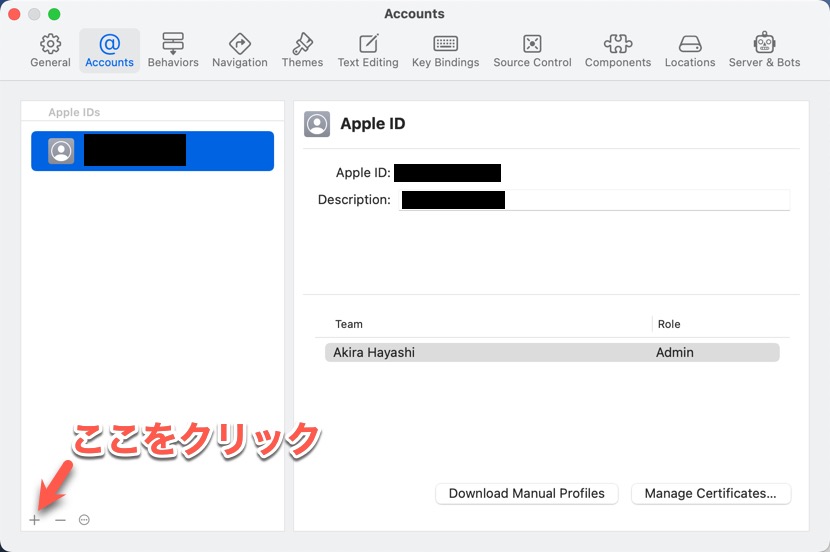The image size is (830, 552).
Task: Click the Admin role cell
Action: (x=674, y=352)
